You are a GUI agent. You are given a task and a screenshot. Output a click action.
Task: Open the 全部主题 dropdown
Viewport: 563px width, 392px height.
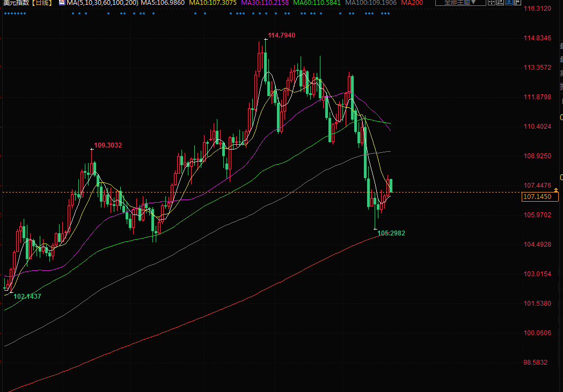pyautogui.click(x=459, y=3)
